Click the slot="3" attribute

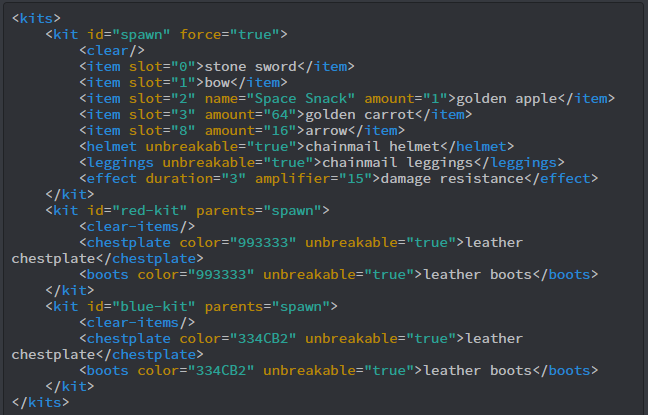tap(162, 114)
